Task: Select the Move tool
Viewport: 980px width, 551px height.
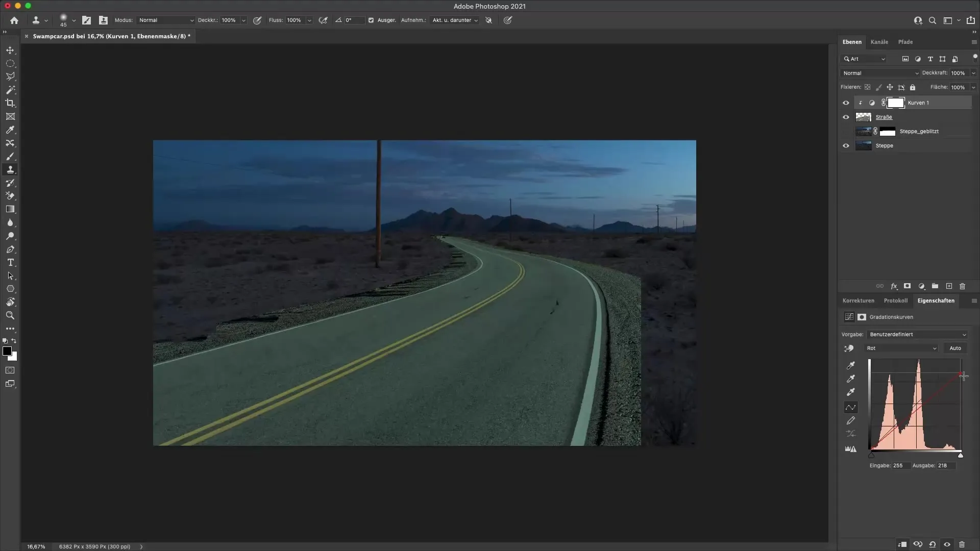Action: coord(10,50)
